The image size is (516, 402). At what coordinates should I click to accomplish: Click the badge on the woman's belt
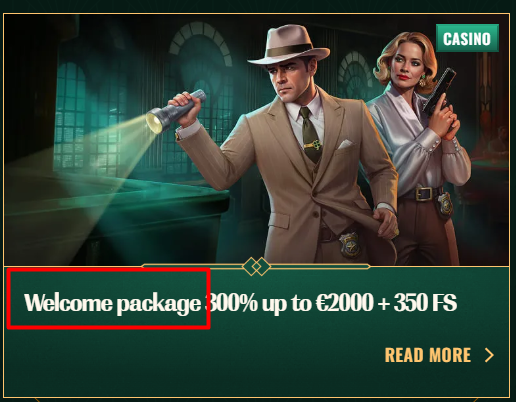(445, 202)
